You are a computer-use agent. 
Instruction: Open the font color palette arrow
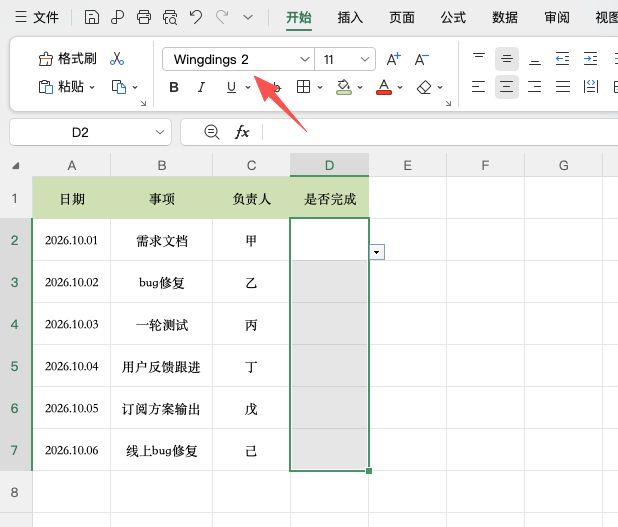(x=400, y=87)
